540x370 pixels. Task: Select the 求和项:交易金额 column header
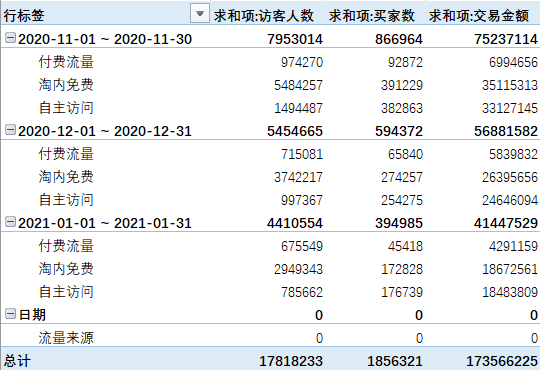tap(479, 16)
